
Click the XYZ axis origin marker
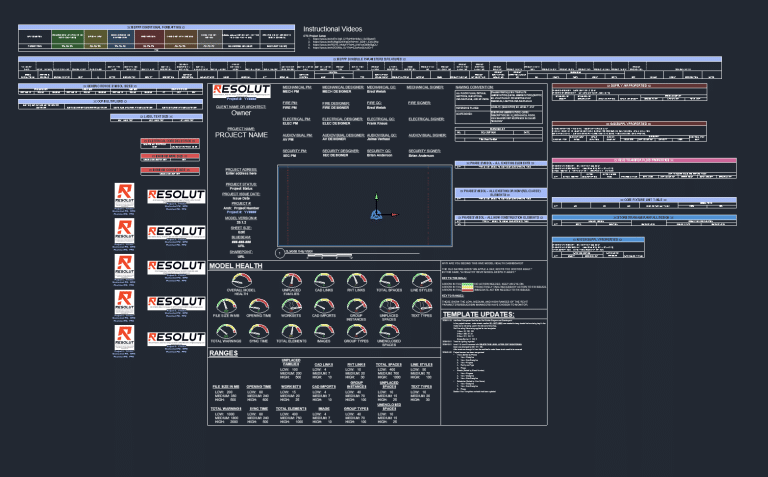coord(375,213)
